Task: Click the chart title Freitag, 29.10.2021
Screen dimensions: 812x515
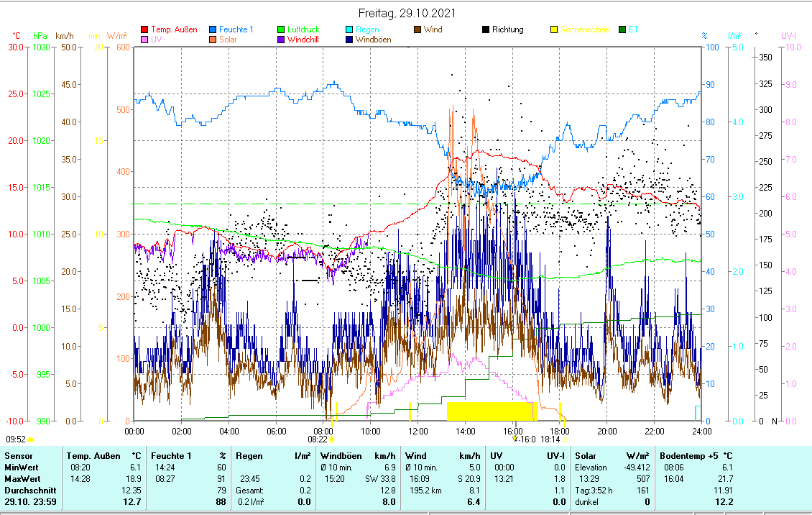Action: pyautogui.click(x=406, y=14)
